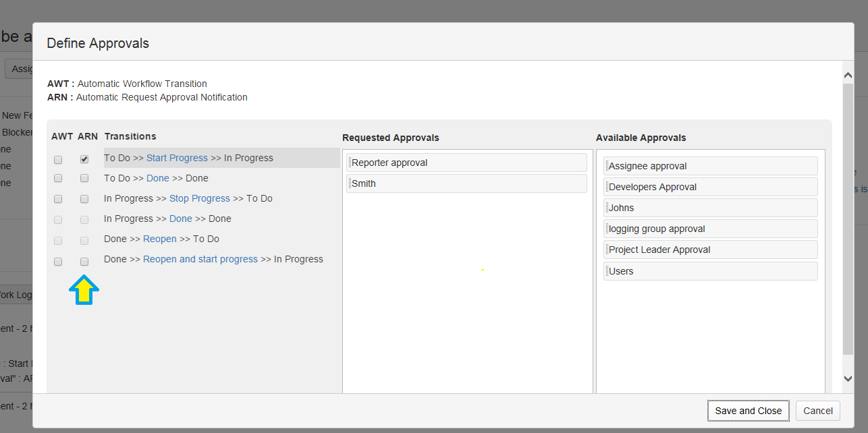Open the Start Progress transition link

point(177,158)
